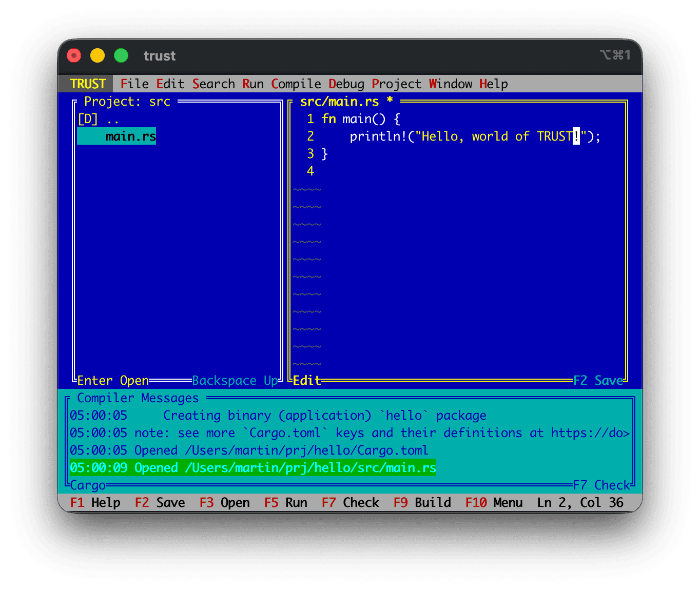Click F3 Open in the status bar
The image size is (700, 589).
224,503
